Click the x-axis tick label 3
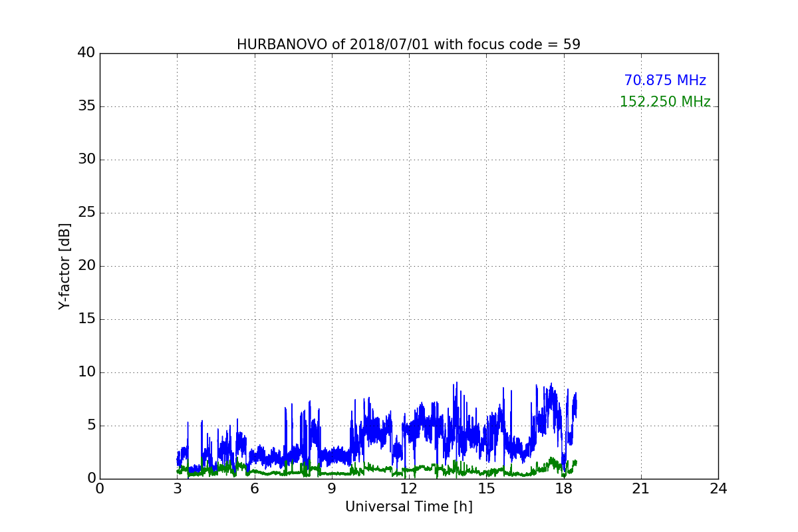Screen dimensions: 798x532 pos(177,489)
